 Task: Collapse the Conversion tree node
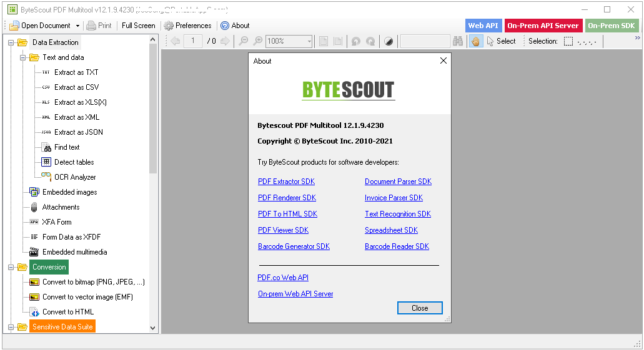[x=11, y=267]
